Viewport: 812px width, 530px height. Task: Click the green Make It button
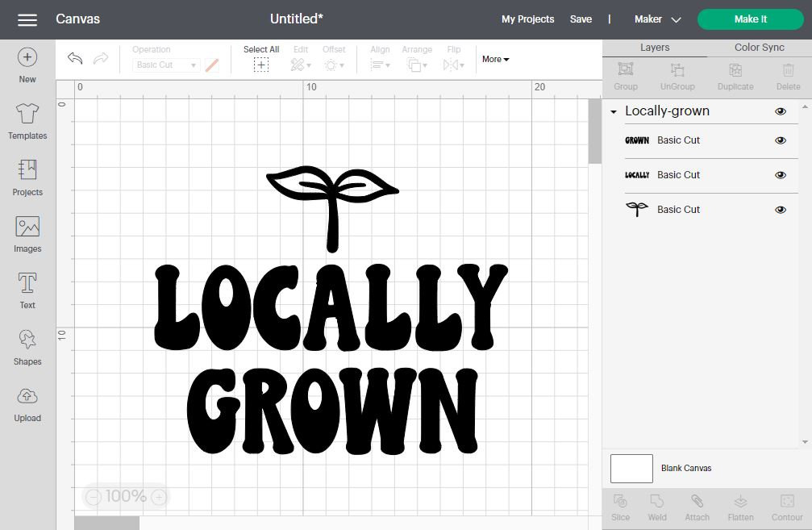click(x=749, y=19)
